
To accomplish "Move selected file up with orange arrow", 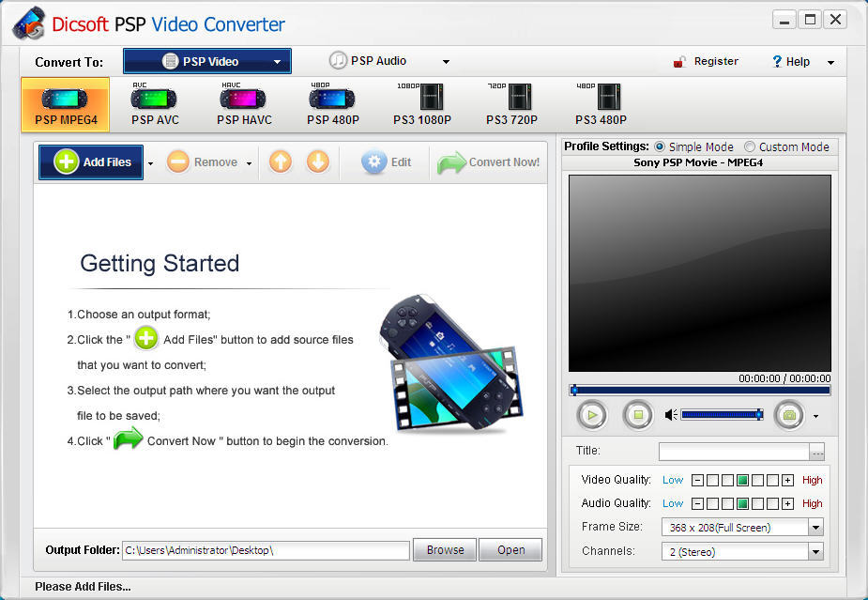I will pos(280,162).
